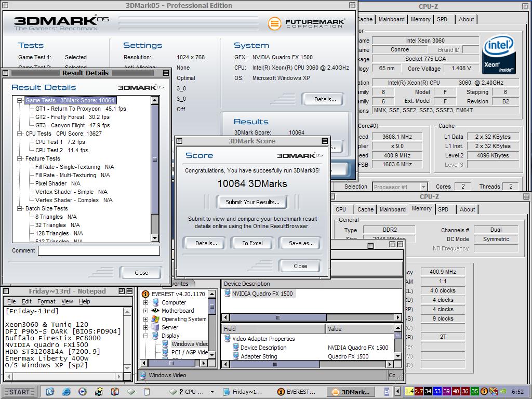Close the Result Details dialog via Close button
Image resolution: width=532 pixels, height=399 pixels.
[141, 272]
